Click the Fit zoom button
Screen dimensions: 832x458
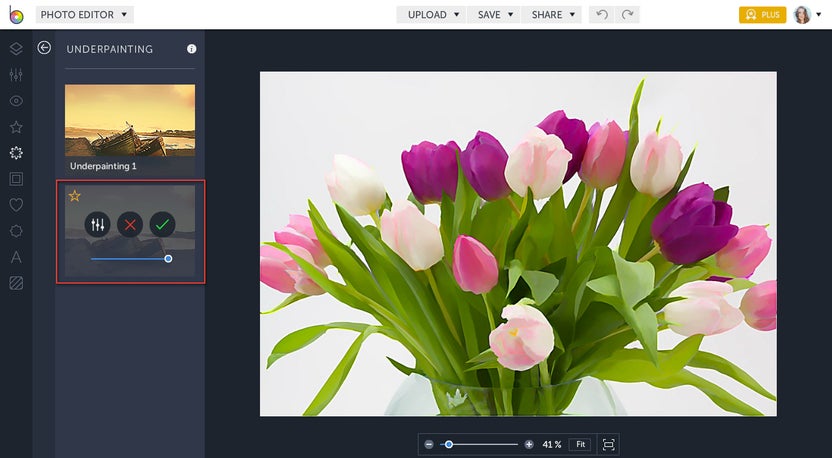pos(580,444)
